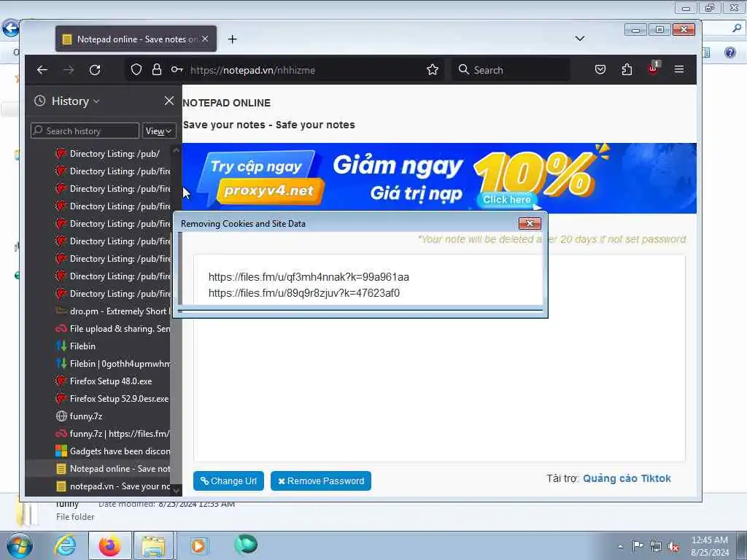The height and width of the screenshot is (560, 747).
Task: Open help icon in background Explorer window
Action: tap(729, 52)
